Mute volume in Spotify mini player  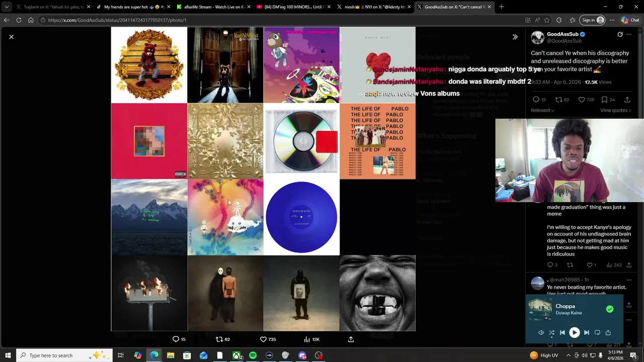541,332
